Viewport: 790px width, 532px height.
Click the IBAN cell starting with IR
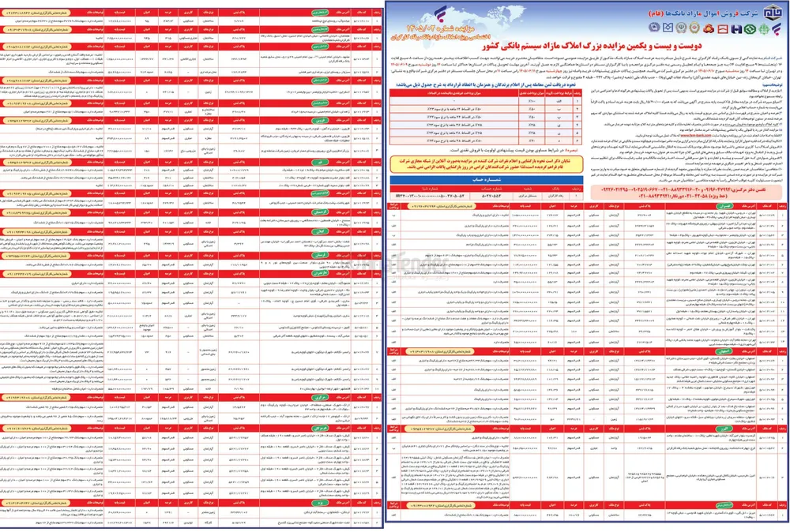(430, 196)
